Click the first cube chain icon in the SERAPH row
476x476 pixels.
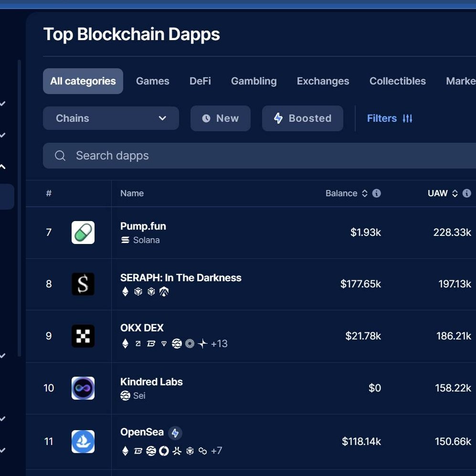(x=138, y=292)
